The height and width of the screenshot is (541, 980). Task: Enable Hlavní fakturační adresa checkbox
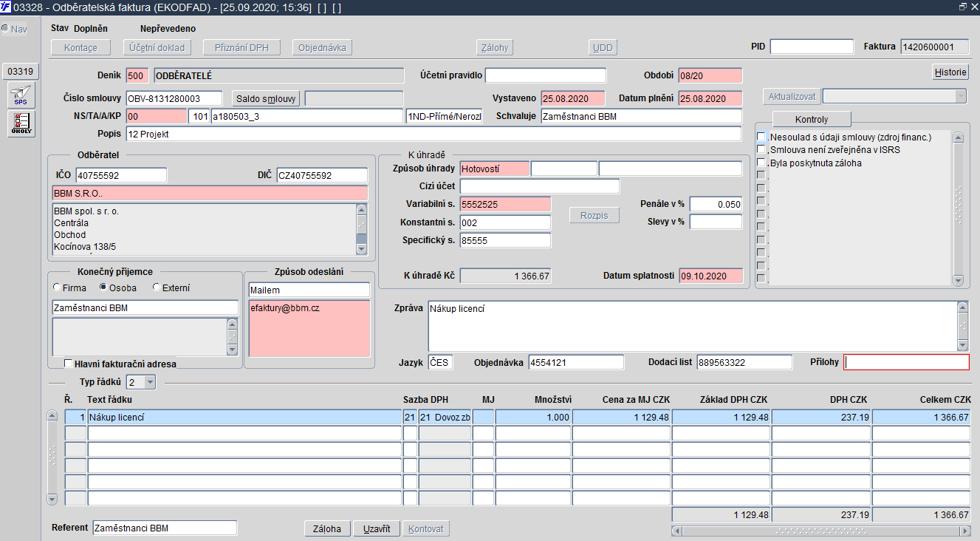coord(68,364)
